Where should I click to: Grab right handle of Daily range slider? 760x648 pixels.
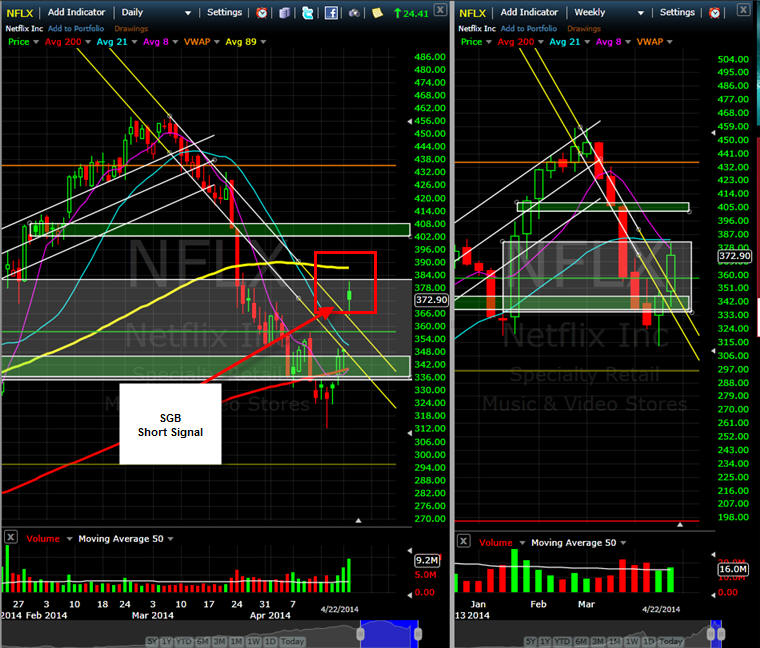point(418,633)
